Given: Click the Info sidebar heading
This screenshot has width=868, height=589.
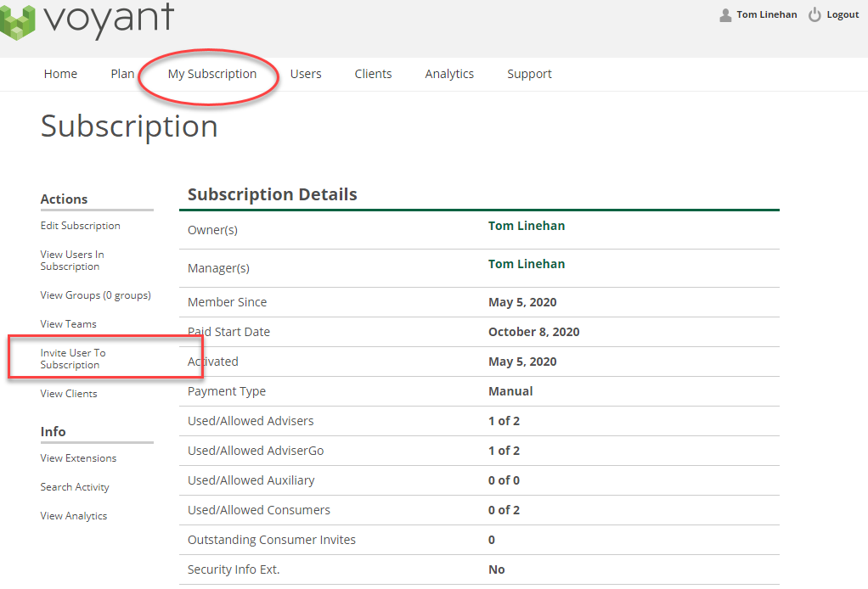Looking at the screenshot, I should (x=54, y=432).
